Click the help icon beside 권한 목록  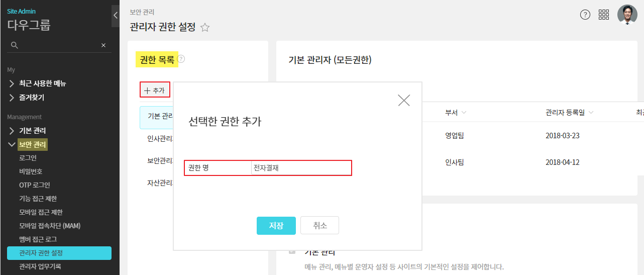click(181, 59)
